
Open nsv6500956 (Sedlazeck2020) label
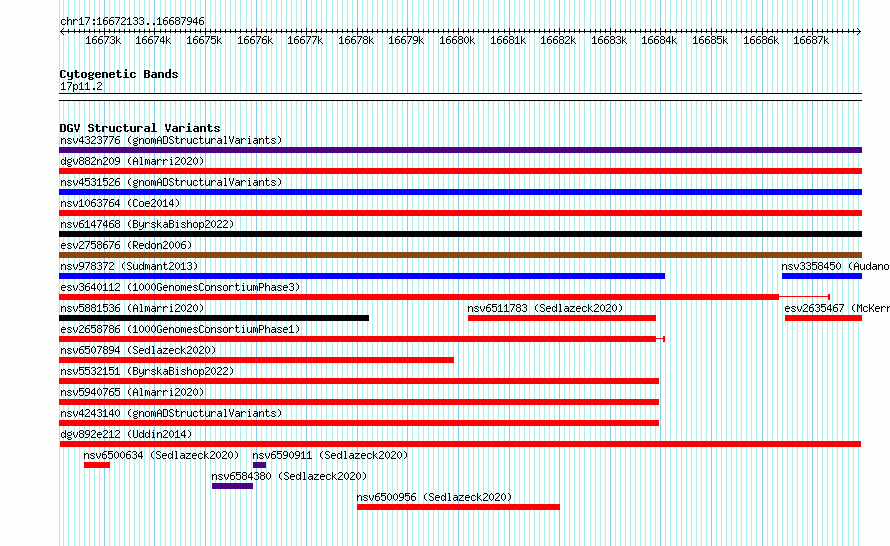(x=434, y=497)
